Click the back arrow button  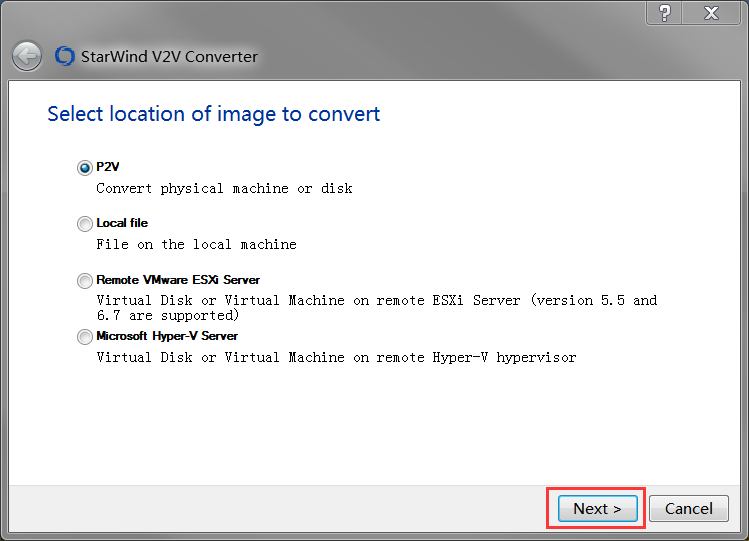click(27, 56)
